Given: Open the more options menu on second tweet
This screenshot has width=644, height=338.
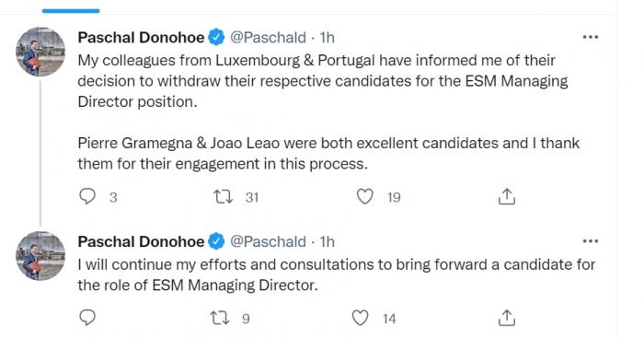Looking at the screenshot, I should (x=591, y=241).
